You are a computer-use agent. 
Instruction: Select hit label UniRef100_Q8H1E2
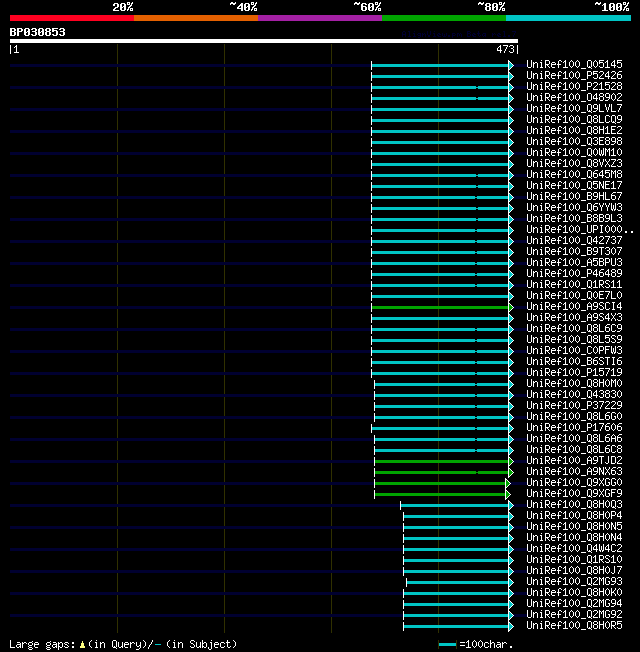(x=574, y=131)
